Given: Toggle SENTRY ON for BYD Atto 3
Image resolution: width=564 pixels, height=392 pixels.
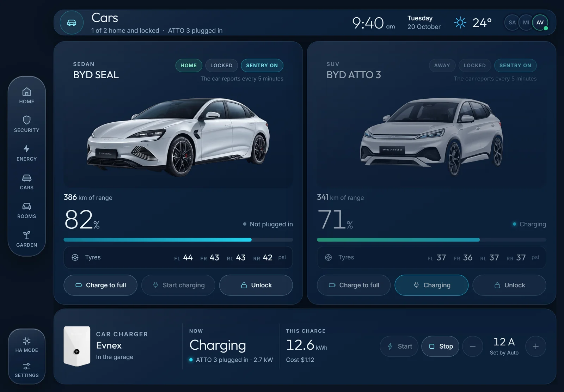Looking at the screenshot, I should 515,66.
